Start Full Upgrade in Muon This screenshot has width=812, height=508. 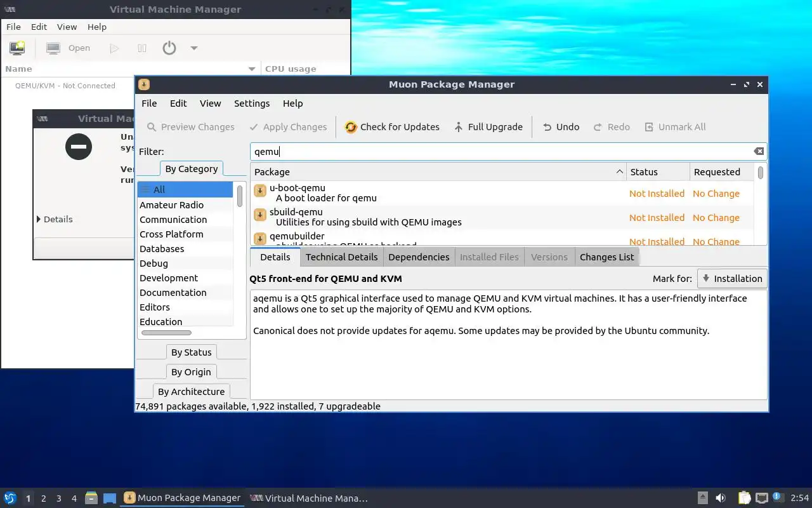click(488, 127)
